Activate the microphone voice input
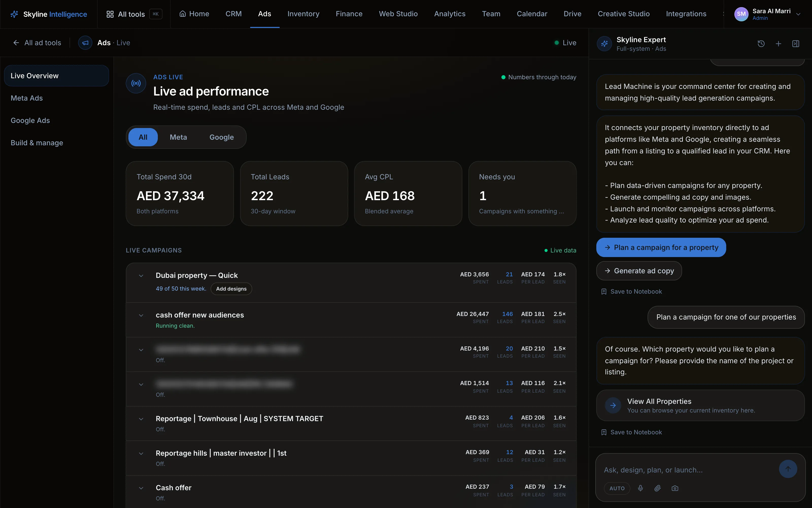 click(640, 488)
